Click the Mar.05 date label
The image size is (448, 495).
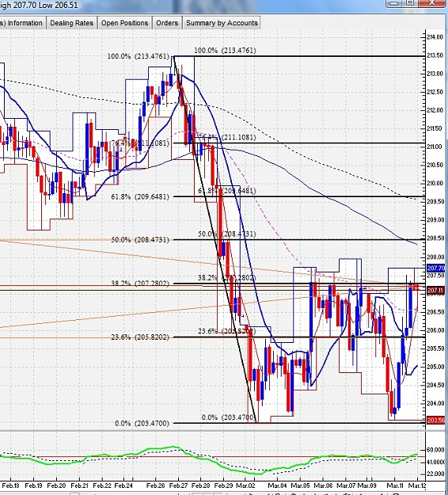pos(300,485)
